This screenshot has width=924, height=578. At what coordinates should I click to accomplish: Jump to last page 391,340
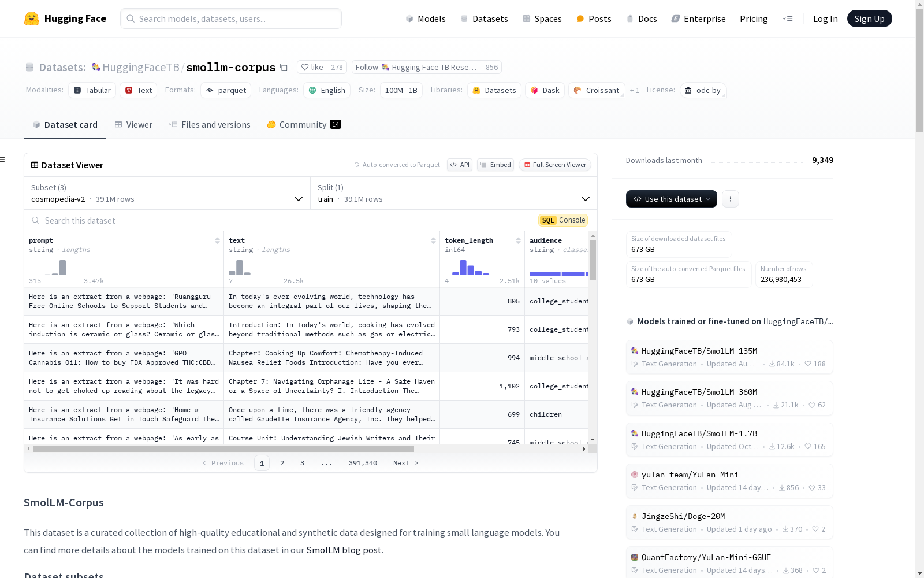tap(363, 463)
